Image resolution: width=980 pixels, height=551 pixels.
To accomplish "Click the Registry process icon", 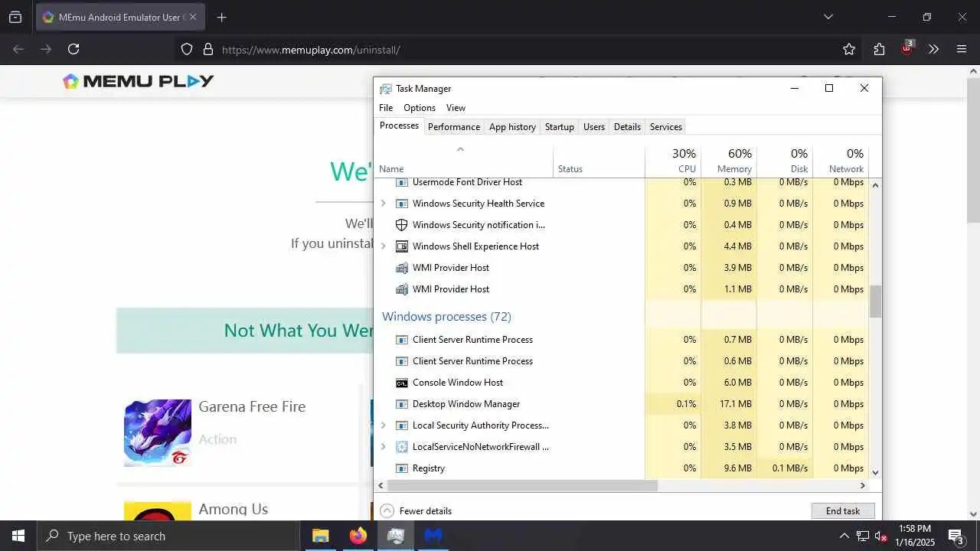I will [x=401, y=468].
